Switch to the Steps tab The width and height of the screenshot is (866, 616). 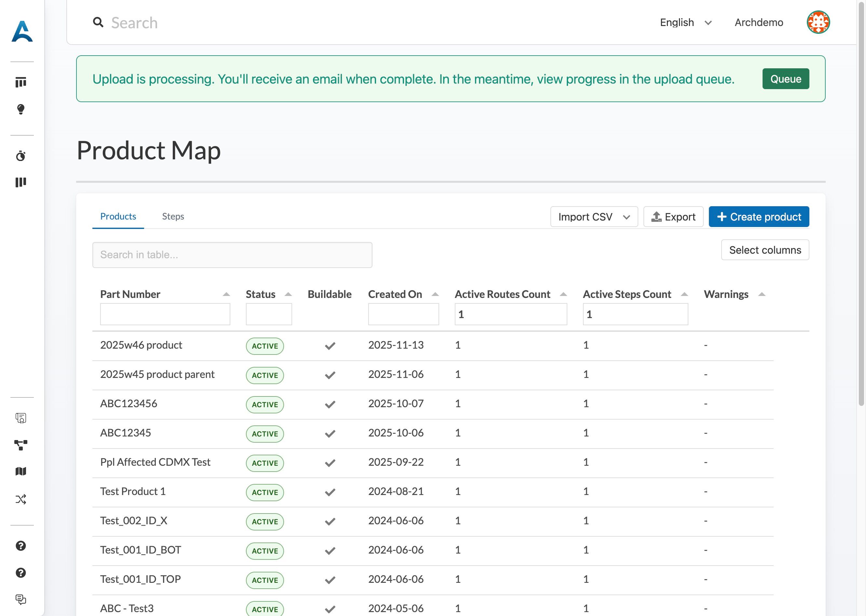(x=173, y=216)
